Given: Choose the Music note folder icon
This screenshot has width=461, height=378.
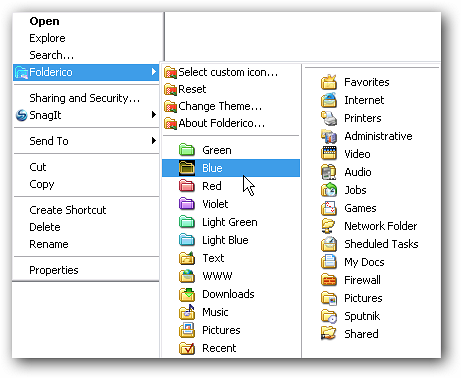Looking at the screenshot, I should (x=187, y=312).
